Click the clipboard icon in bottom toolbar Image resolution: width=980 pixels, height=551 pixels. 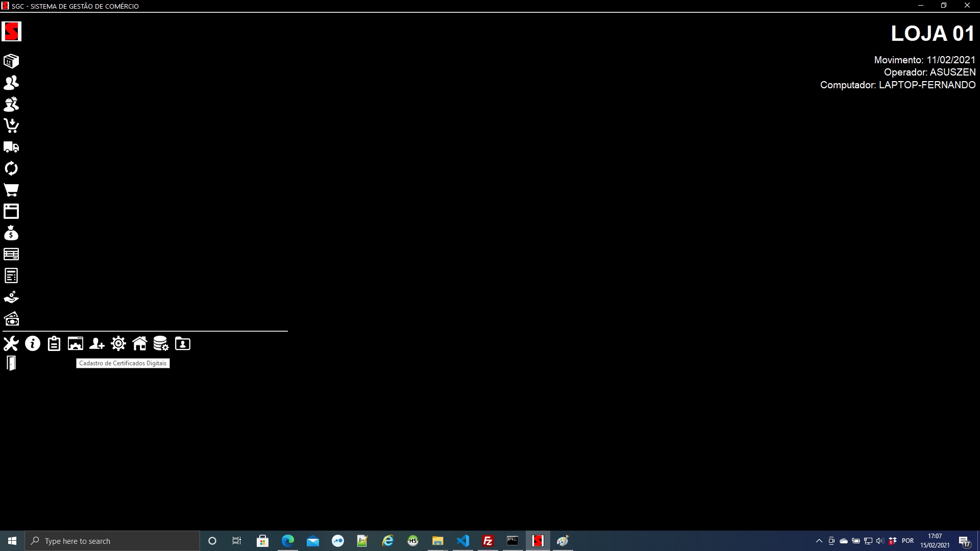click(x=54, y=344)
